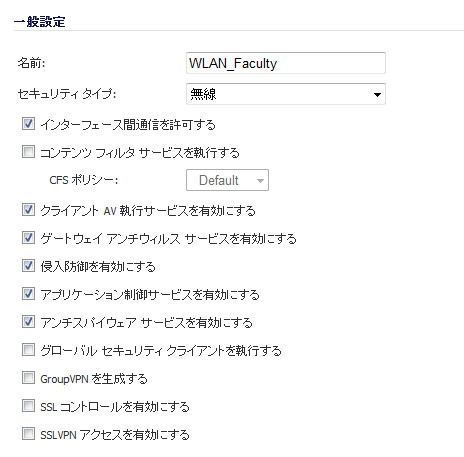Uncheck インターフェース間通信を許可する checkbox

(28, 124)
